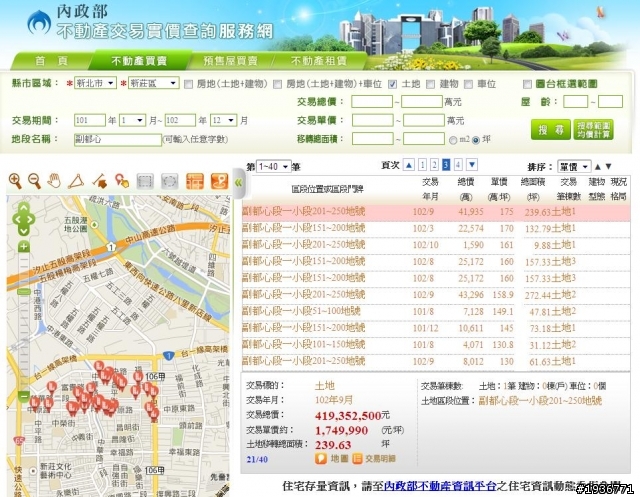Open the 內政部不動產資訊平台 link
Screen dimensions: 640x497
point(440,486)
